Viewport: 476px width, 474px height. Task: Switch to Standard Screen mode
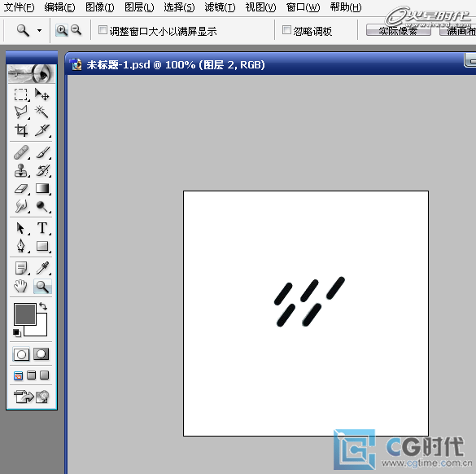[x=18, y=375]
